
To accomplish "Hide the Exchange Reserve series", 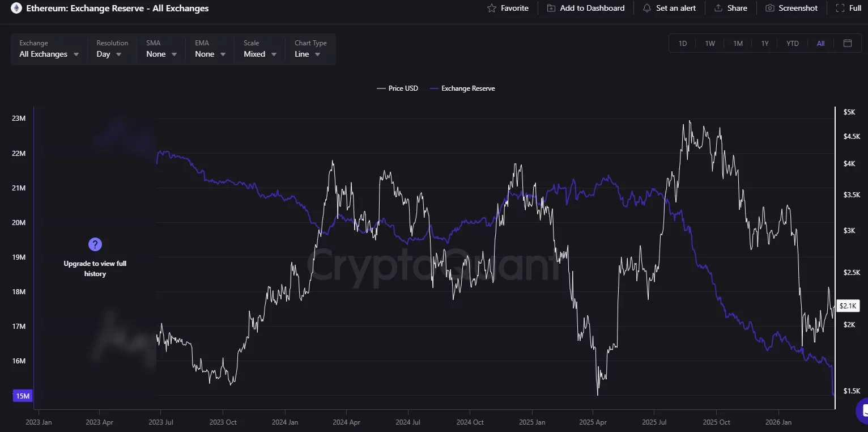I will [463, 88].
